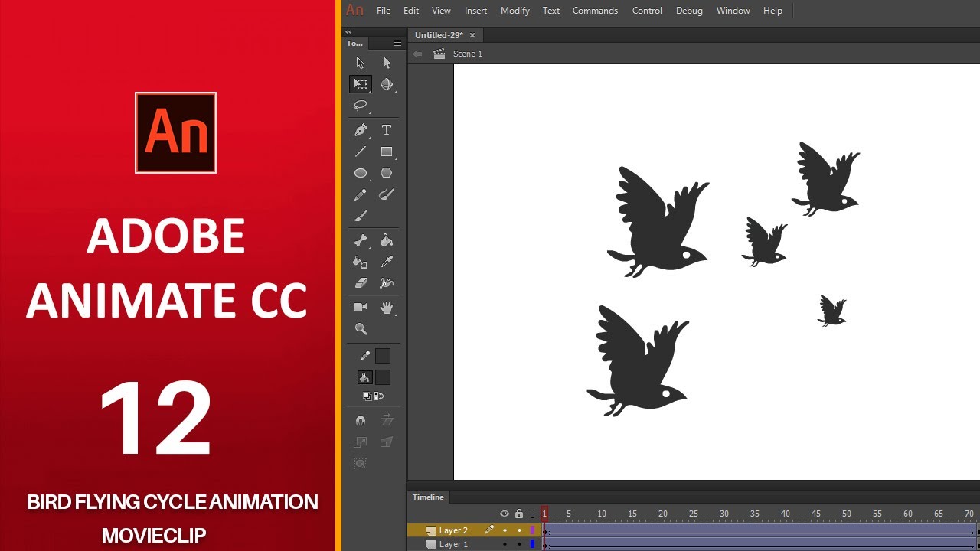Select the Subselection tool

pyautogui.click(x=387, y=63)
